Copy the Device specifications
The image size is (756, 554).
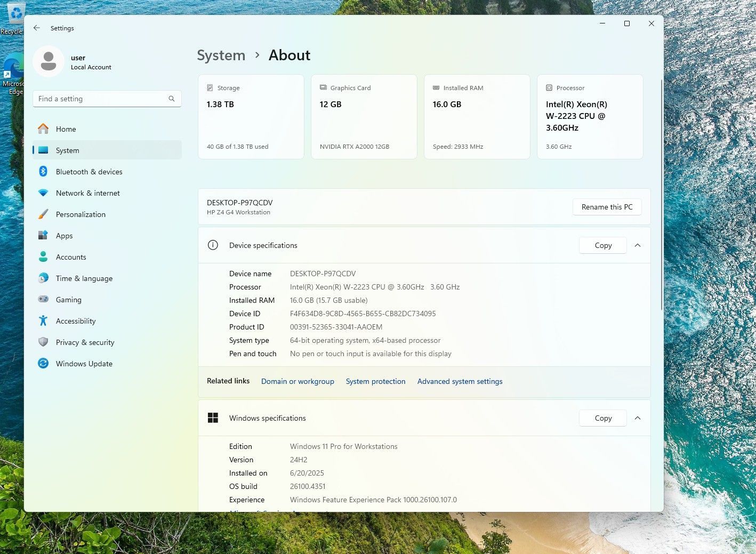point(602,245)
